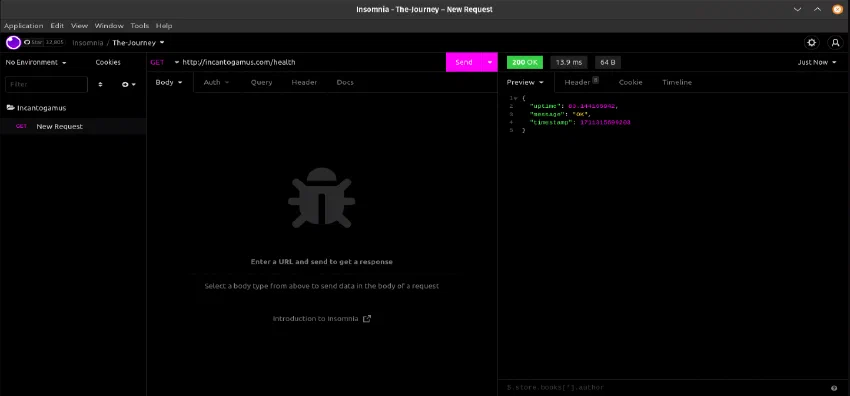Click the 200 OK status badge

[525, 62]
